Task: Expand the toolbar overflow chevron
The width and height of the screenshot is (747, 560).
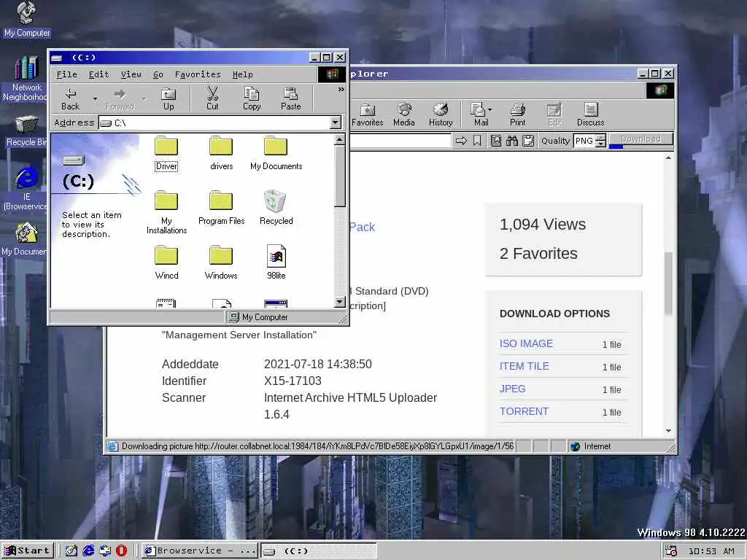Action: pos(341,90)
